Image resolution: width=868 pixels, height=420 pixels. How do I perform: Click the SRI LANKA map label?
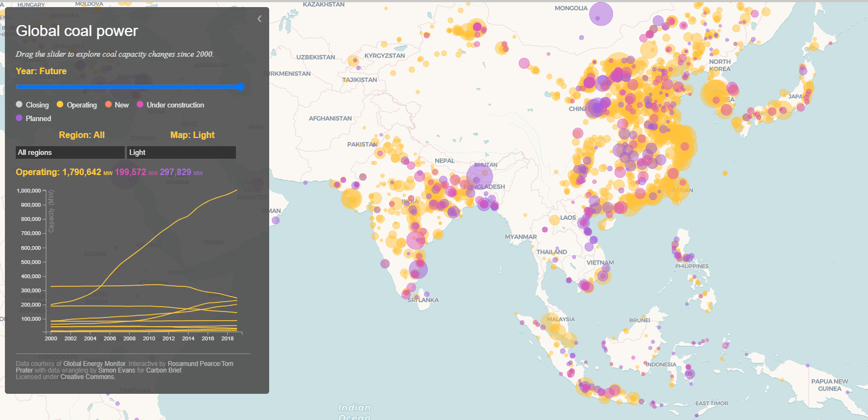pyautogui.click(x=423, y=300)
